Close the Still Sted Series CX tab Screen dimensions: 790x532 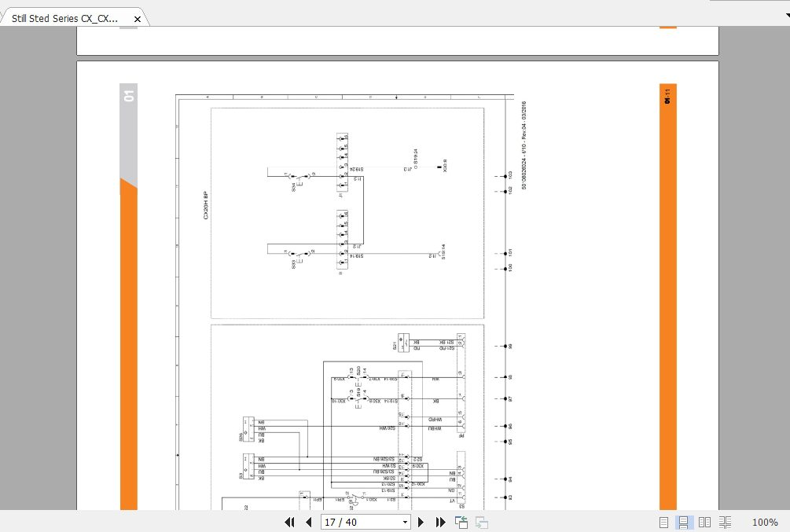137,19
